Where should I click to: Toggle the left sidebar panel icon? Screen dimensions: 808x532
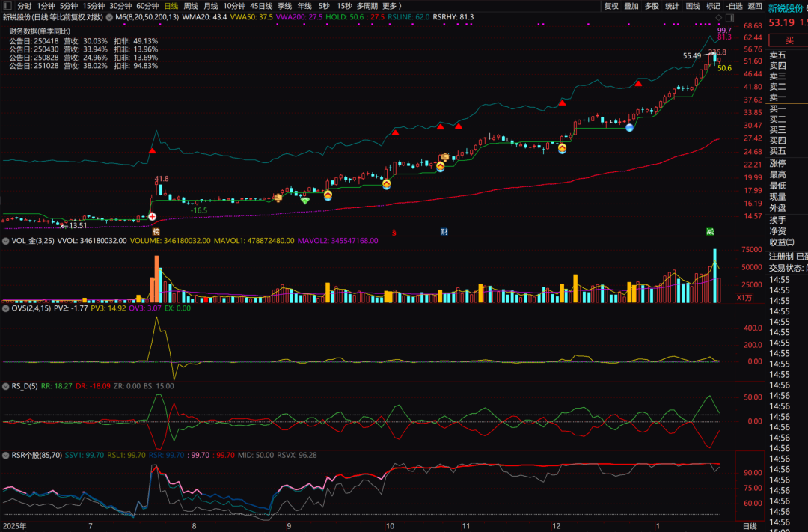[x=7, y=6]
